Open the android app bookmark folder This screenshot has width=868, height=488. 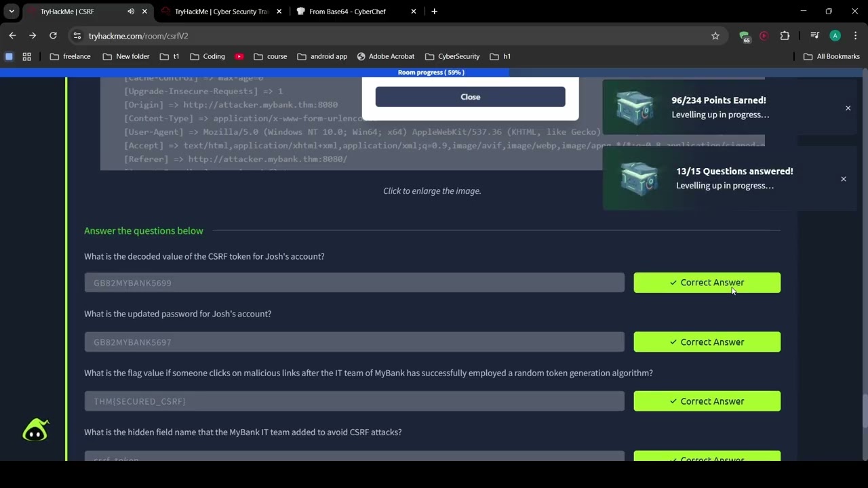coord(322,56)
